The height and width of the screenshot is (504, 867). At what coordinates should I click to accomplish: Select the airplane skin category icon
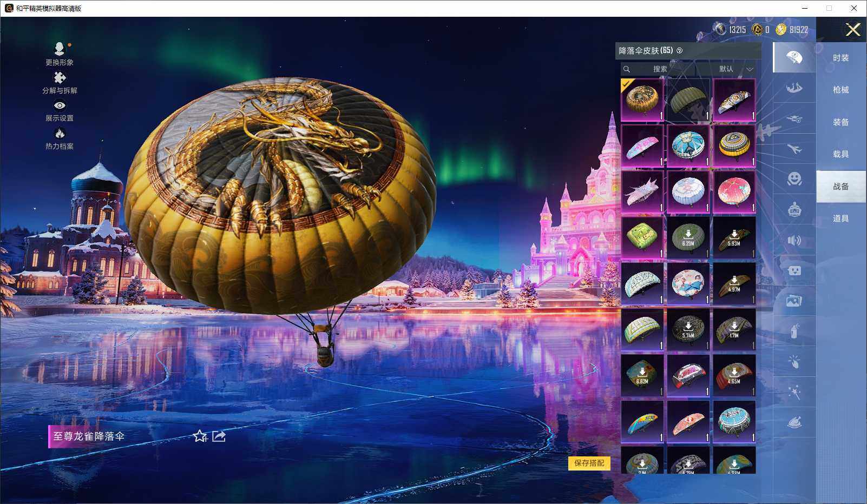(794, 149)
